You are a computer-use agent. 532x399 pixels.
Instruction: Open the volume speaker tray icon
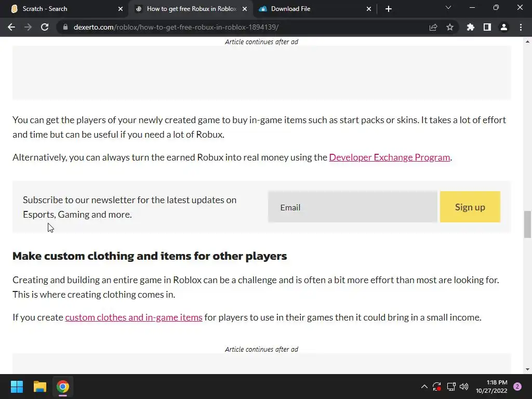click(x=464, y=387)
